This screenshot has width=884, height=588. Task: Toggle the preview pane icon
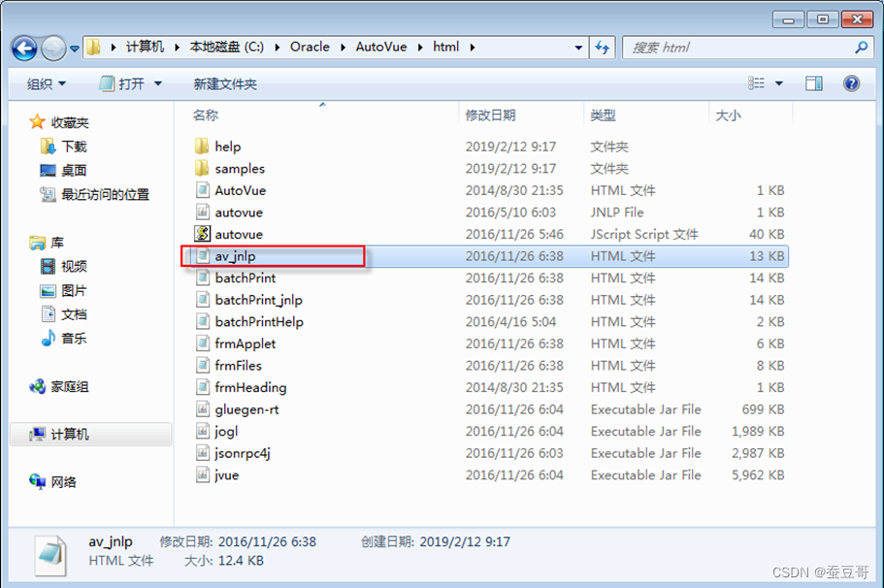point(813,84)
